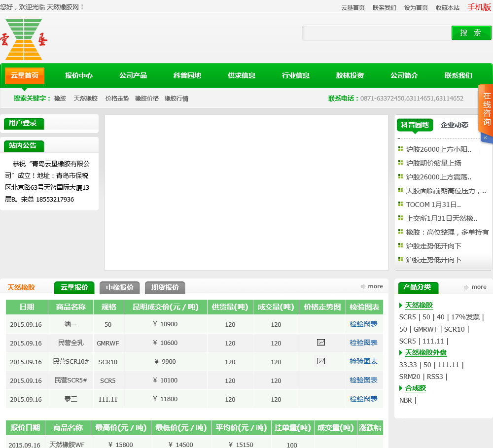Open 公司产品 navigation item
The image size is (493, 448).
coord(133,75)
